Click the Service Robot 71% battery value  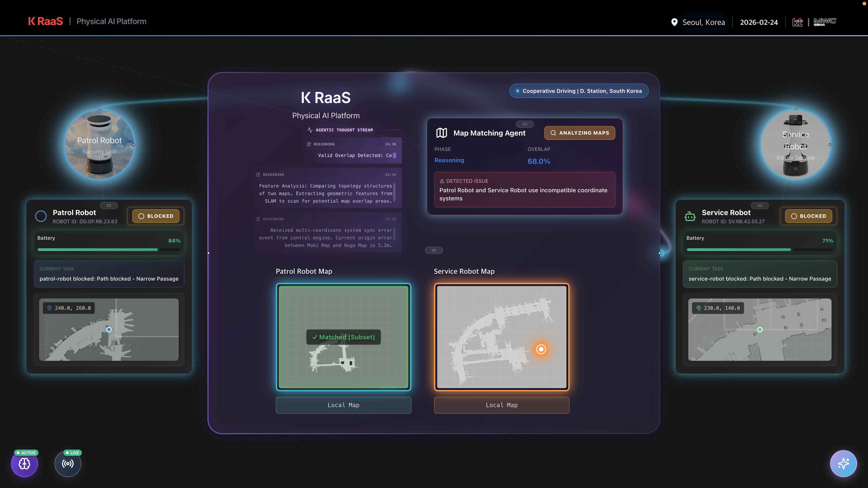828,241
